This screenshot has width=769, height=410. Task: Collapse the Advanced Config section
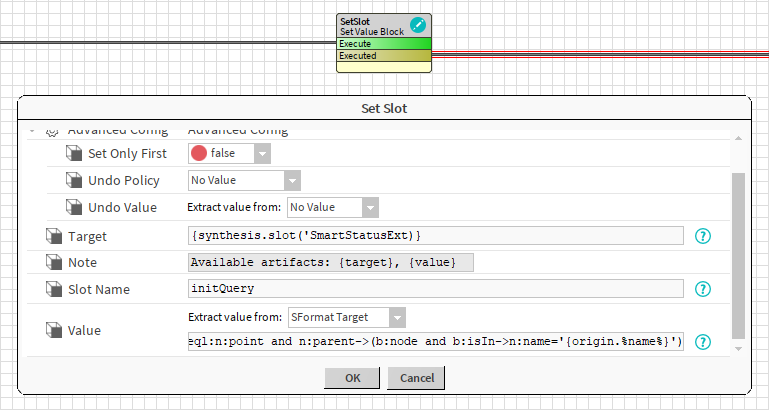(x=34, y=131)
